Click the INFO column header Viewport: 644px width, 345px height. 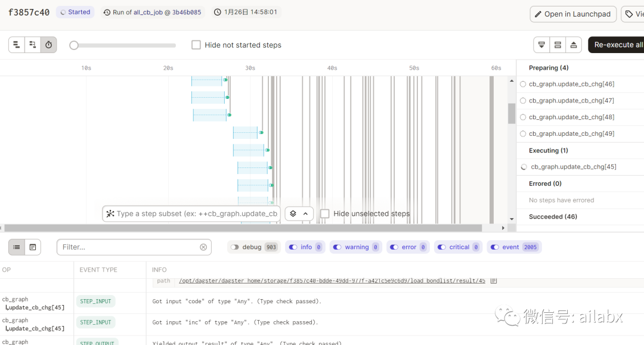click(159, 269)
